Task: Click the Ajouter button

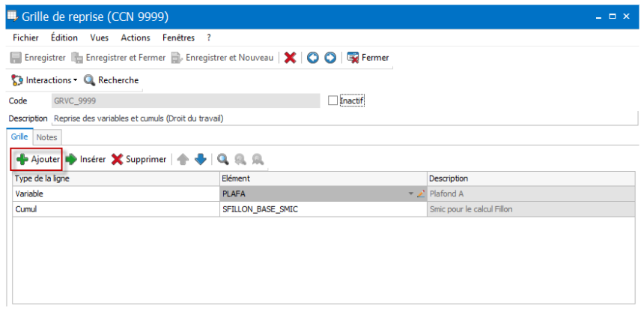Action: click(37, 159)
